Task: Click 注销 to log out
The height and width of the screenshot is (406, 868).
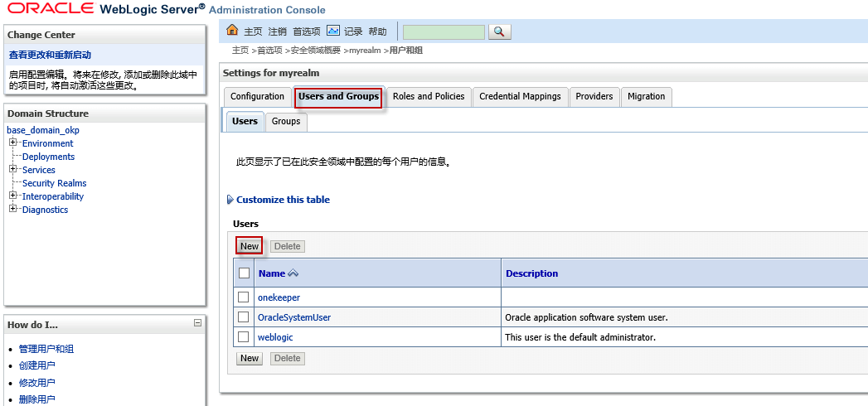Action: pyautogui.click(x=278, y=31)
